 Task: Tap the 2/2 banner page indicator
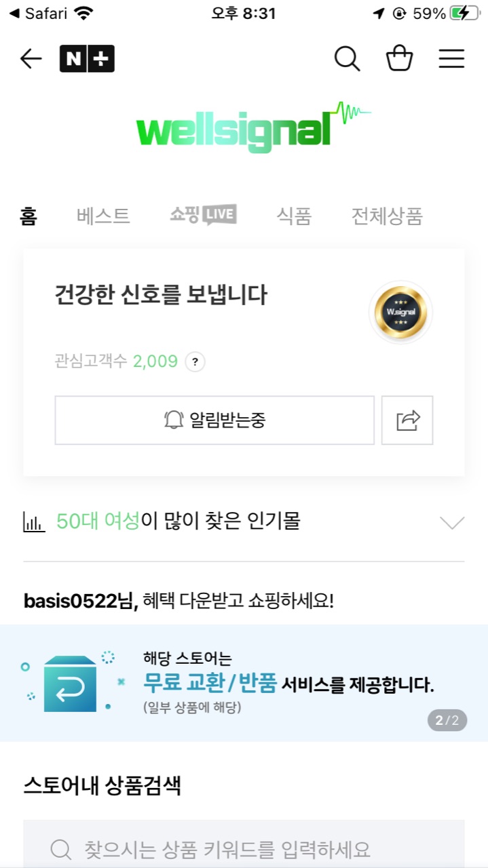tap(447, 720)
